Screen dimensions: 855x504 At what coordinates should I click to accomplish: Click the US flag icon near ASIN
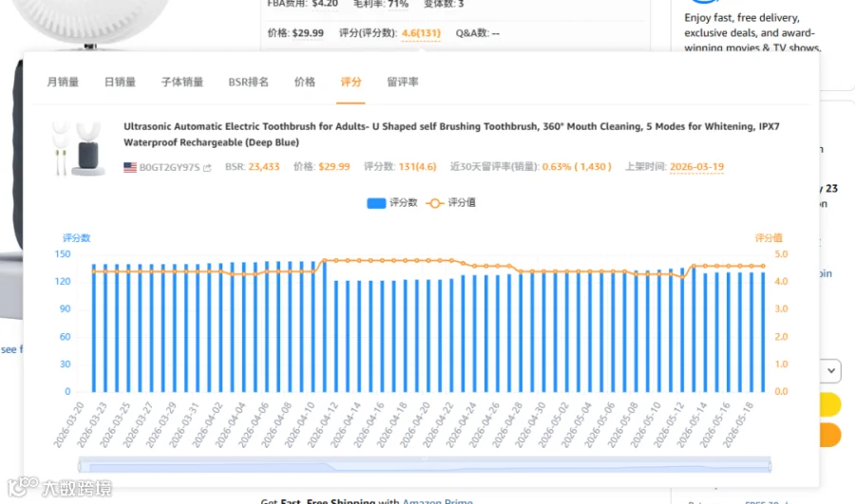click(x=130, y=167)
